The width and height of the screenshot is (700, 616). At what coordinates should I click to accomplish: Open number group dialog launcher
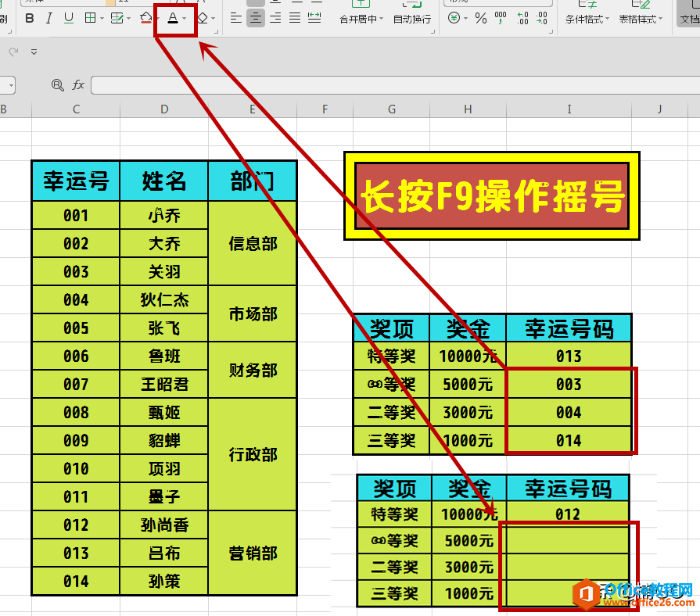(x=551, y=32)
